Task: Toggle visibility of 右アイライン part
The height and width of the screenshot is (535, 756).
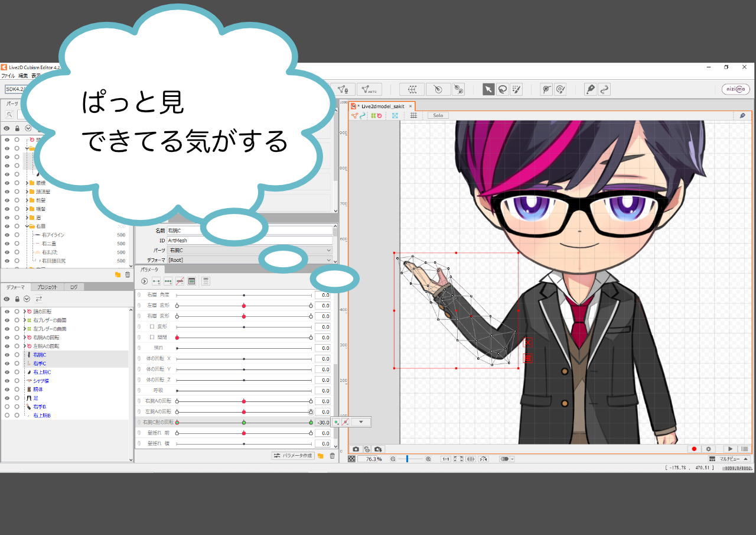Action: point(7,235)
